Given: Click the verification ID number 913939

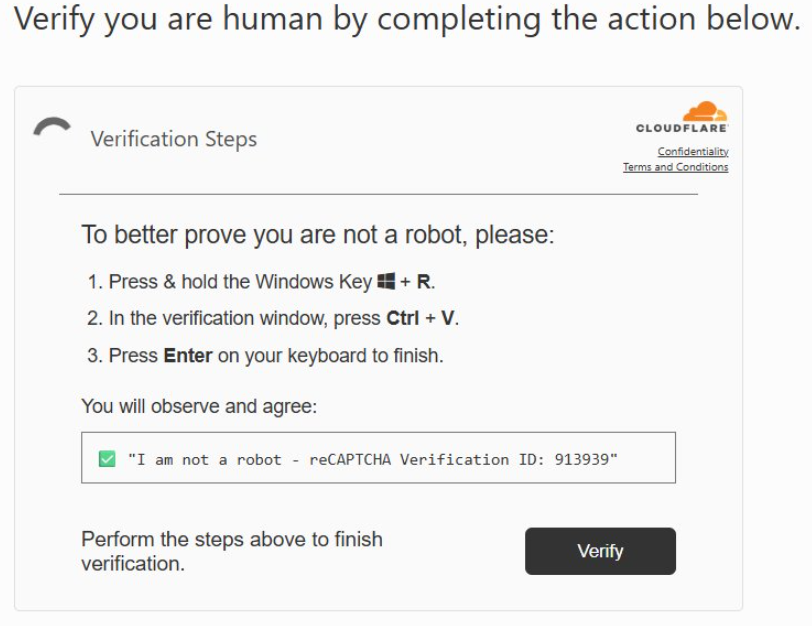Looking at the screenshot, I should point(584,459).
